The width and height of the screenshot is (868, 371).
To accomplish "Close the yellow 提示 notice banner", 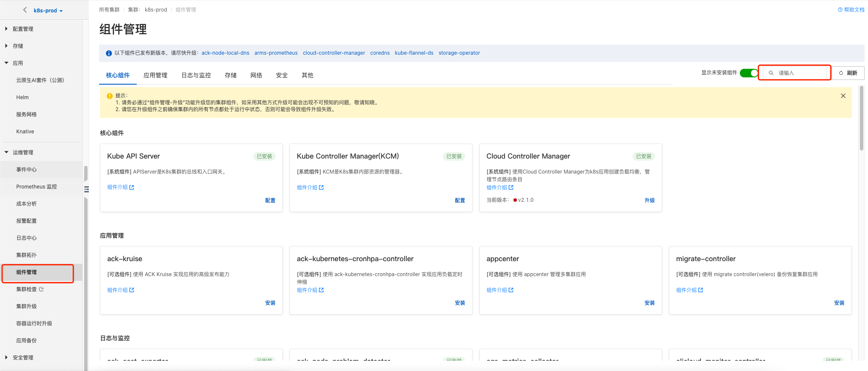I will [x=843, y=96].
